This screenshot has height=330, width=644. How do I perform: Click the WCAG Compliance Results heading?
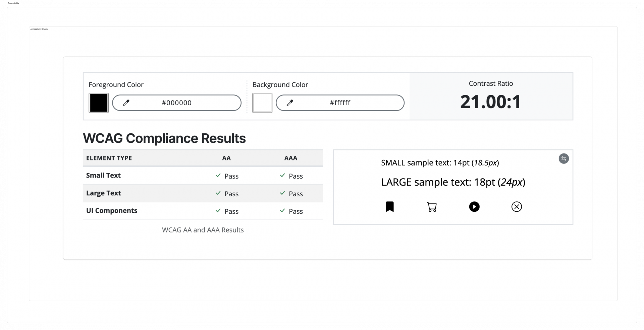click(164, 138)
